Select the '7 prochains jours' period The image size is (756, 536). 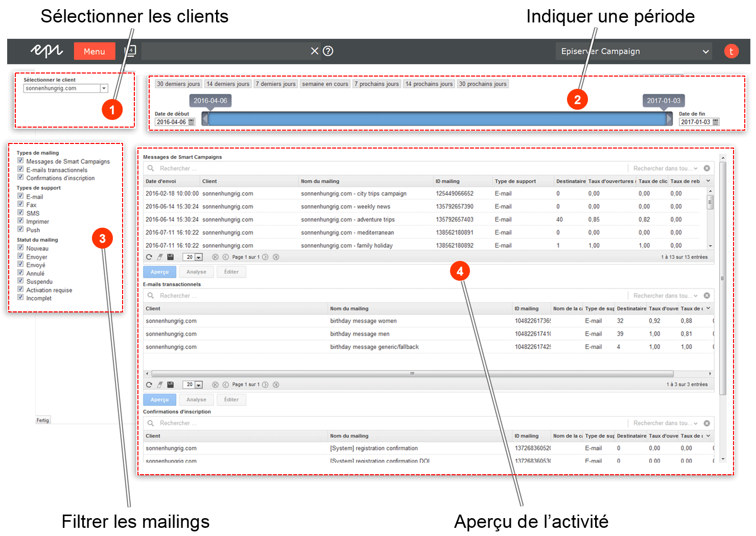point(376,84)
